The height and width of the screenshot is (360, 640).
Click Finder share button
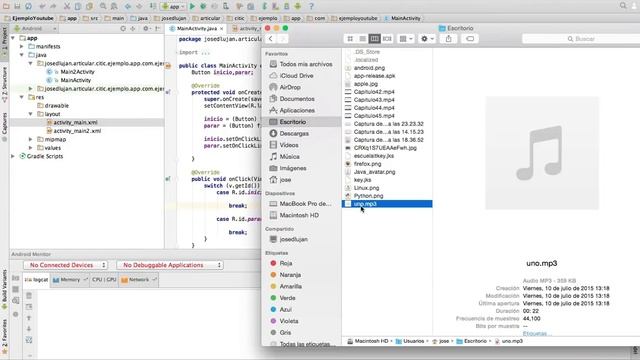click(x=449, y=39)
